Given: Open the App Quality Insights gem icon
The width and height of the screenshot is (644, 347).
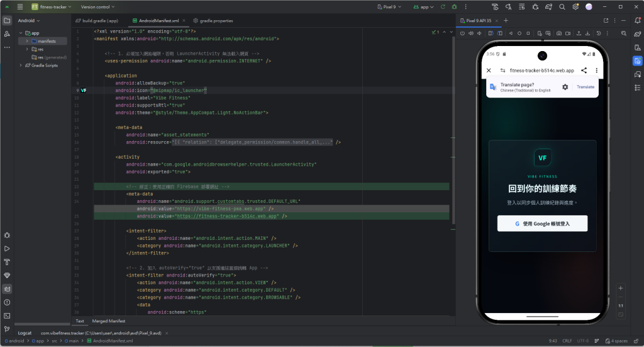Looking at the screenshot, I should click(7, 275).
